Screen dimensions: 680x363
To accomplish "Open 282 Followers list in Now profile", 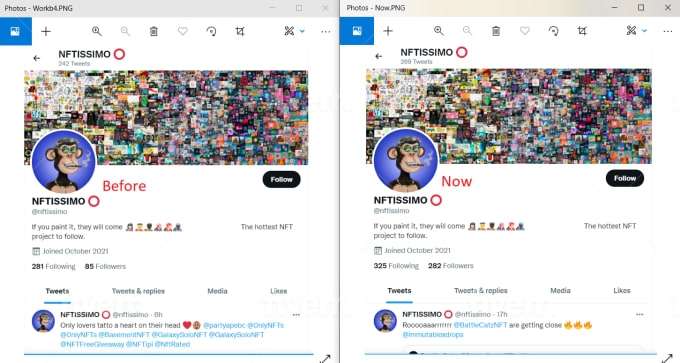I will click(451, 265).
